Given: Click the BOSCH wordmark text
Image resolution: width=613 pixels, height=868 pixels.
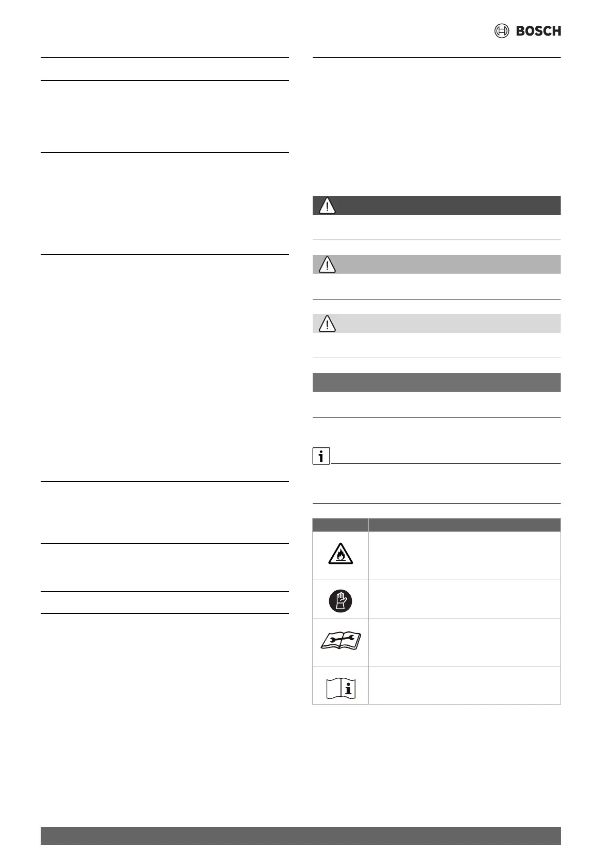Looking at the screenshot, I should pos(538,31).
